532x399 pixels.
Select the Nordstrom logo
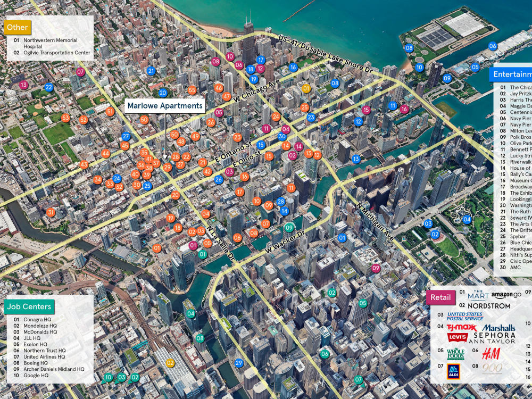(488, 305)
